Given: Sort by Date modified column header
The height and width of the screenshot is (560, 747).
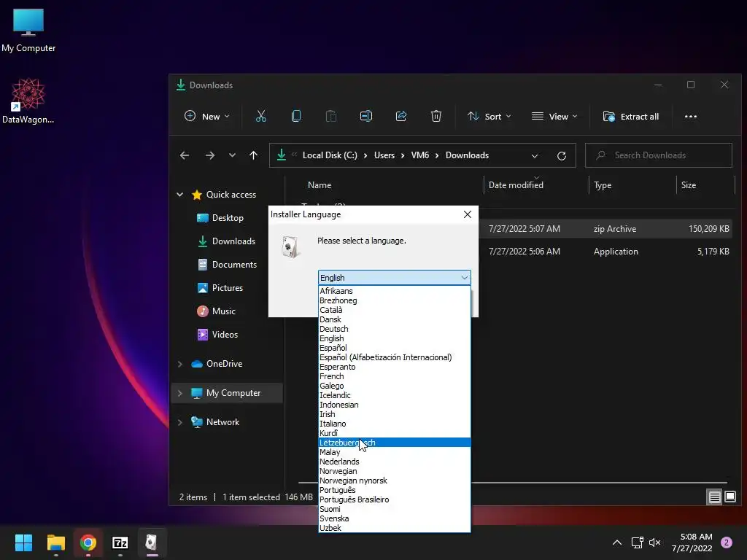Looking at the screenshot, I should (x=516, y=185).
